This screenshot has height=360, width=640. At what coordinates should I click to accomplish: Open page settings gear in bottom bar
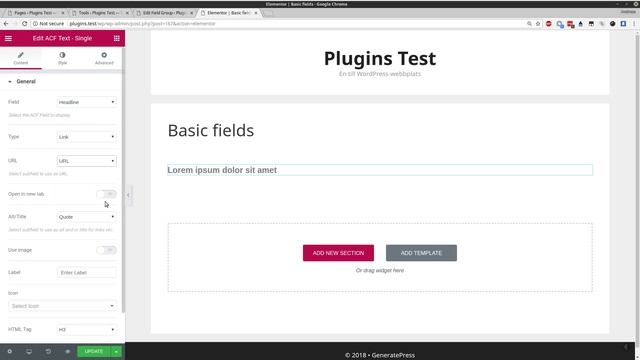point(9,351)
